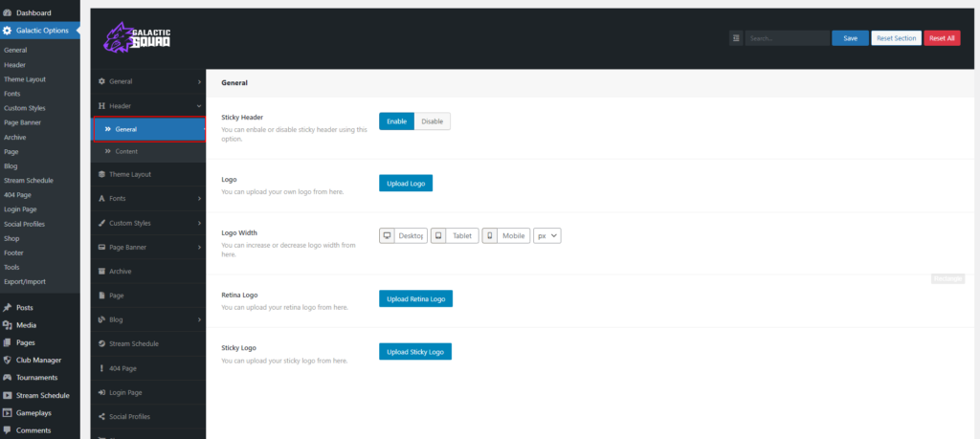Screen dimensions: 980x439
Task: Click the Desktop logo width field
Action: (411, 235)
